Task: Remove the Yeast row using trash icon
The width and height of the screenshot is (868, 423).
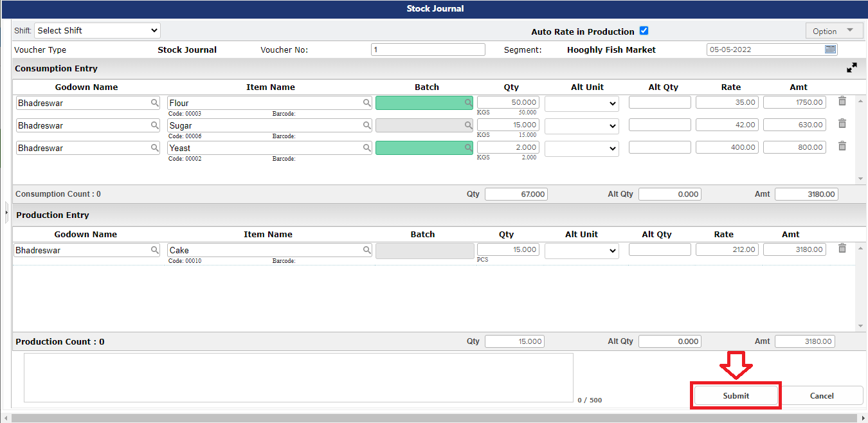Action: [842, 146]
